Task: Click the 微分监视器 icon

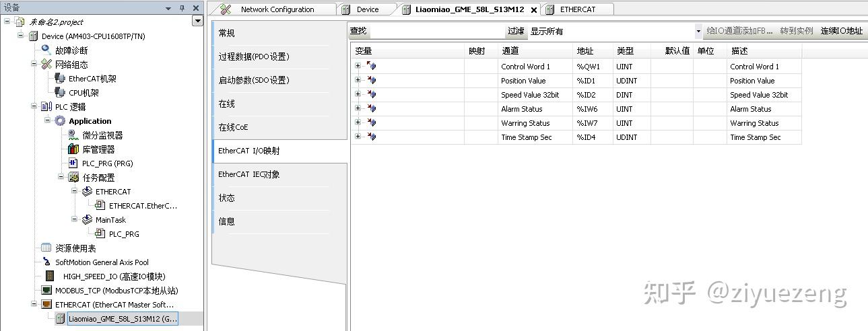Action: pos(73,135)
